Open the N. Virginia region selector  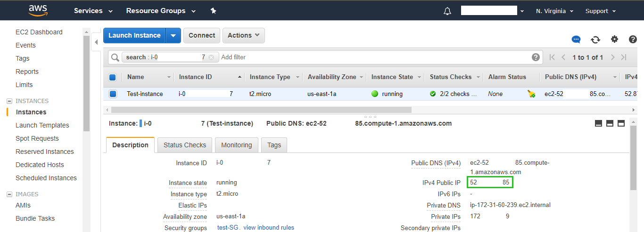coord(554,11)
